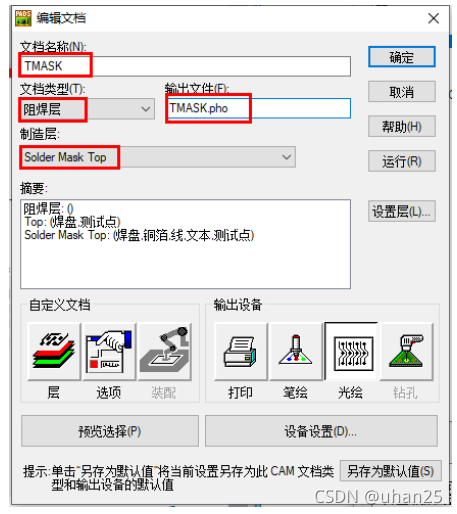The width and height of the screenshot is (457, 514).
Task: Click the grayed 装配 (Assembly) icon
Action: 165,351
